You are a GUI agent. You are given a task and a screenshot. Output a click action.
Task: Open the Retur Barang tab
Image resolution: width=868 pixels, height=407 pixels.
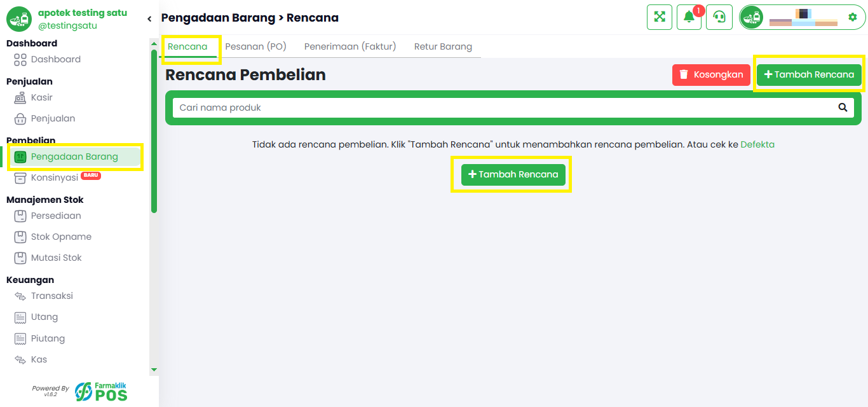coord(443,46)
